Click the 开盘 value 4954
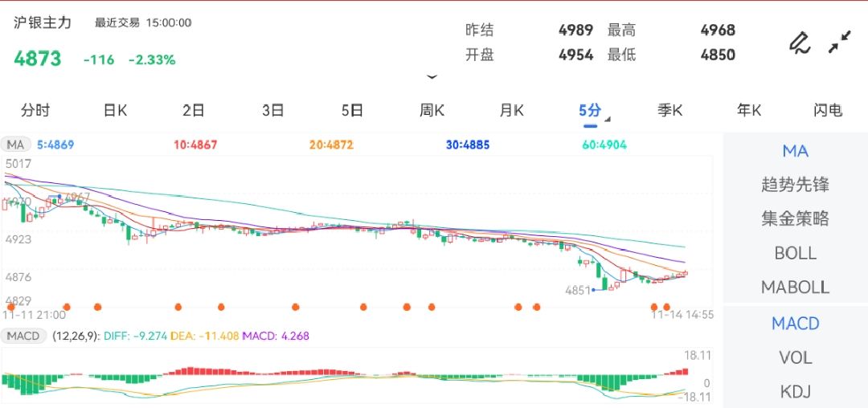Image resolution: width=868 pixels, height=408 pixels. point(575,55)
